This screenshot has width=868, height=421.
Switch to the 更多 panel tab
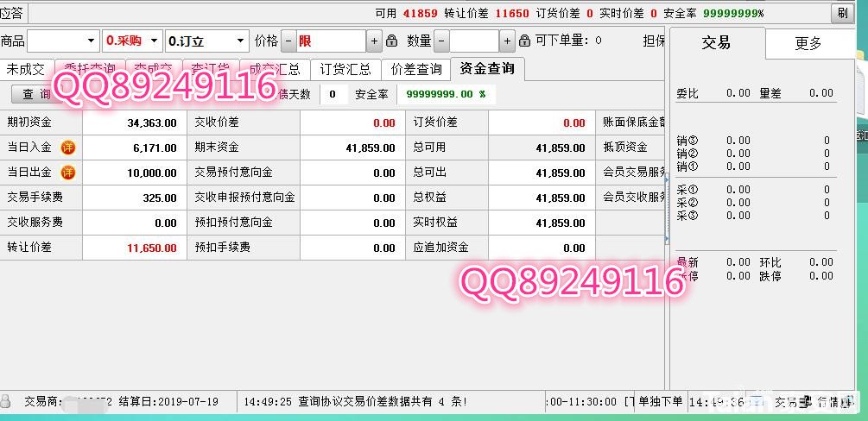(809, 43)
